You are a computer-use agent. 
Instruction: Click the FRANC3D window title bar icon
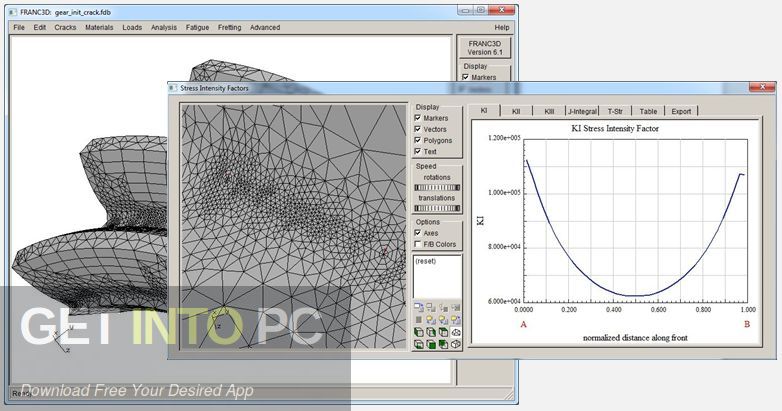click(13, 12)
